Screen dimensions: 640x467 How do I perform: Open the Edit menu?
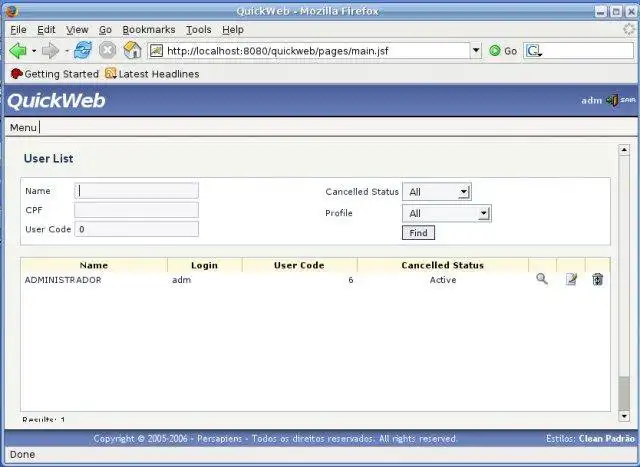(46, 30)
